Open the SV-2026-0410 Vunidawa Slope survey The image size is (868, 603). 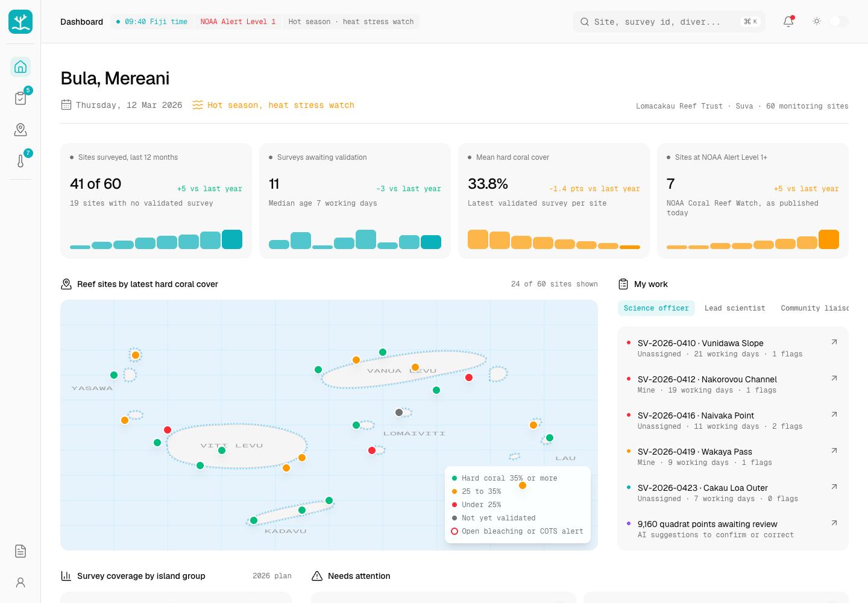tap(733, 348)
